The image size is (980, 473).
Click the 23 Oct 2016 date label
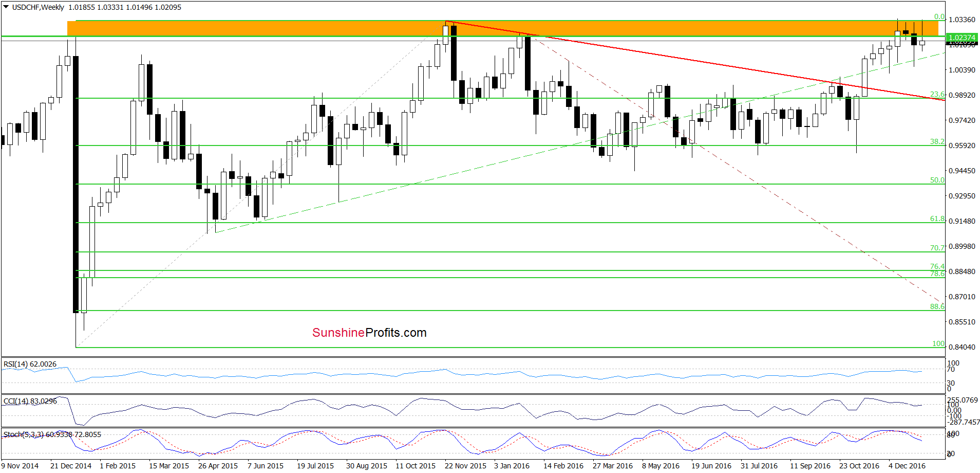[x=859, y=466]
